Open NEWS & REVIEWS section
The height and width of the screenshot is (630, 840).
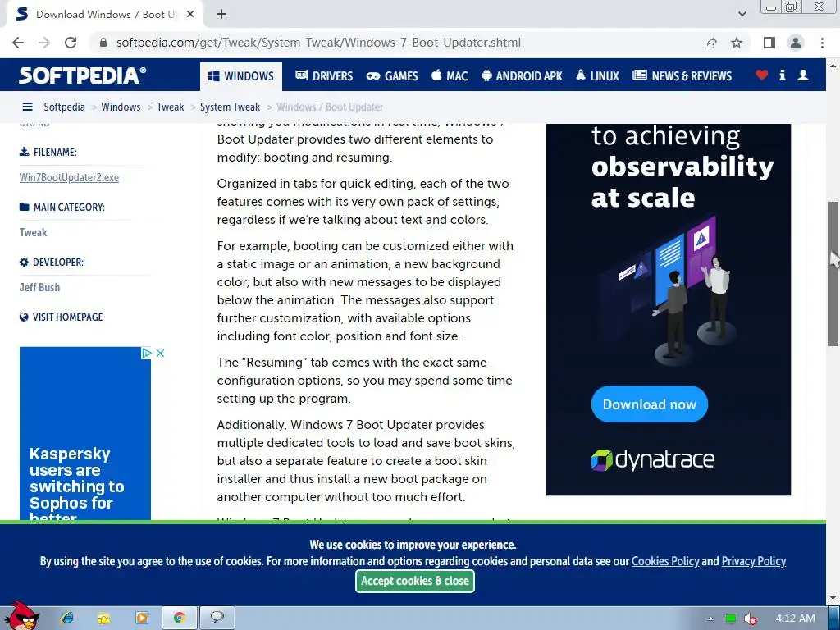pos(682,76)
